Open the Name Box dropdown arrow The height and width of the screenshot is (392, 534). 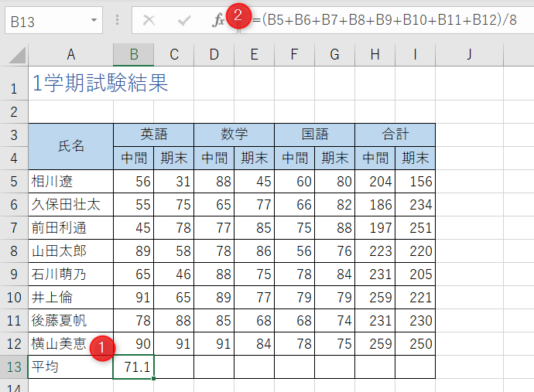click(x=94, y=21)
